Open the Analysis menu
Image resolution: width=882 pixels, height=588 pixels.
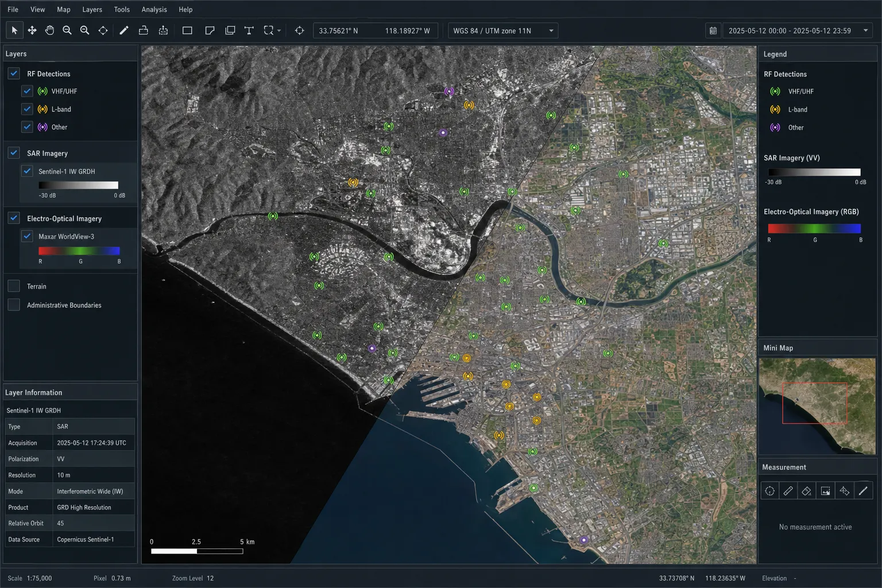point(154,9)
